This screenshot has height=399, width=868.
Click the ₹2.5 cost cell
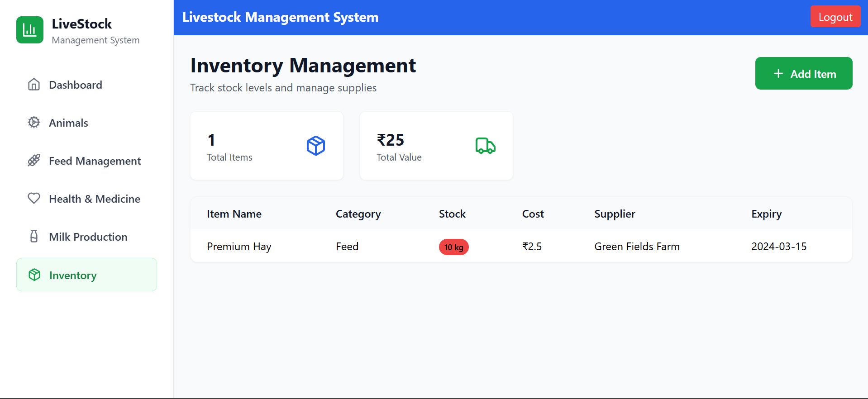coord(532,247)
